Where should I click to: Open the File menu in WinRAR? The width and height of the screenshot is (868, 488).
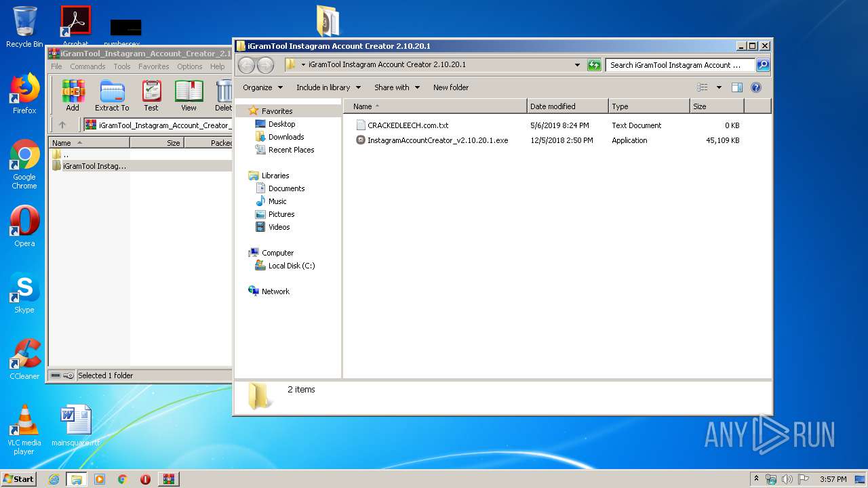(x=56, y=66)
